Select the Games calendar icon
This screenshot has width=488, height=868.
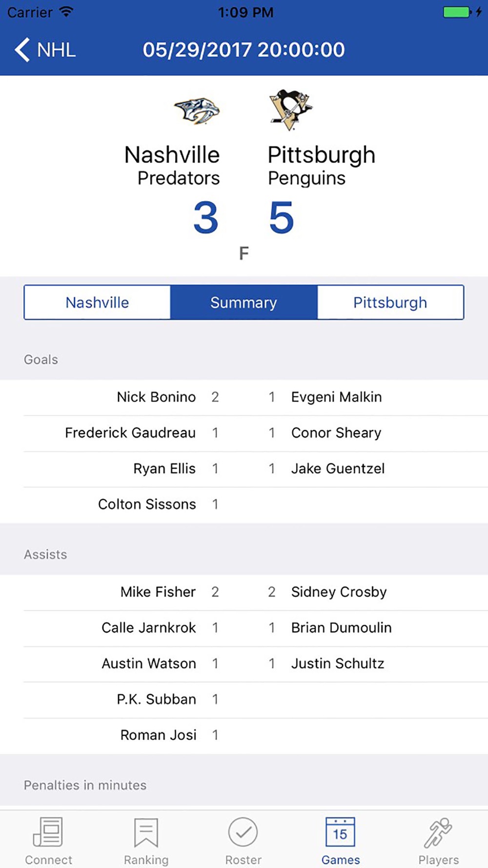[x=340, y=832]
